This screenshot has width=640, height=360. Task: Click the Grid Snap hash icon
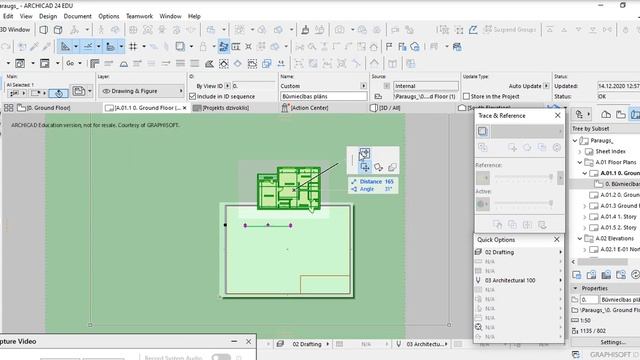[133, 47]
